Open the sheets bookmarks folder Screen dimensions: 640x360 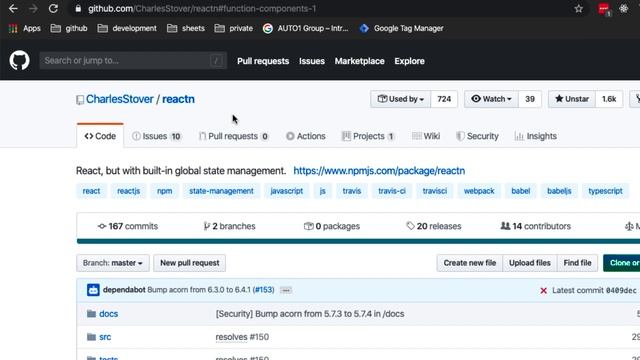click(x=186, y=28)
